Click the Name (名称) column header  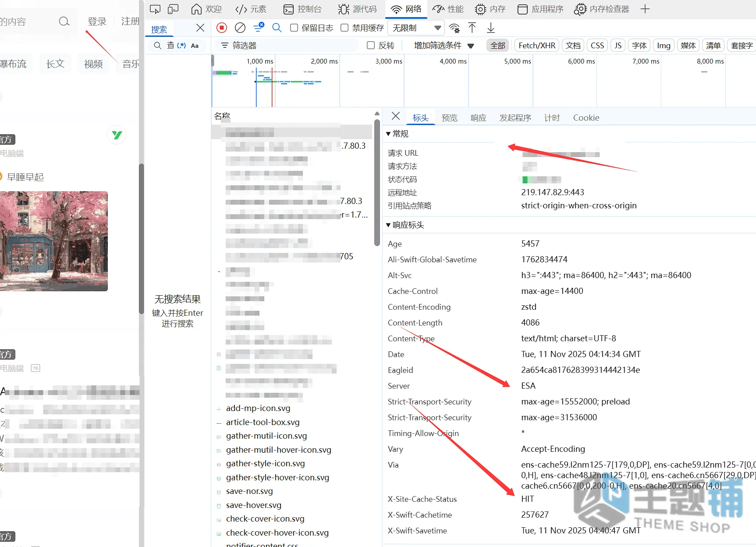[x=222, y=116]
